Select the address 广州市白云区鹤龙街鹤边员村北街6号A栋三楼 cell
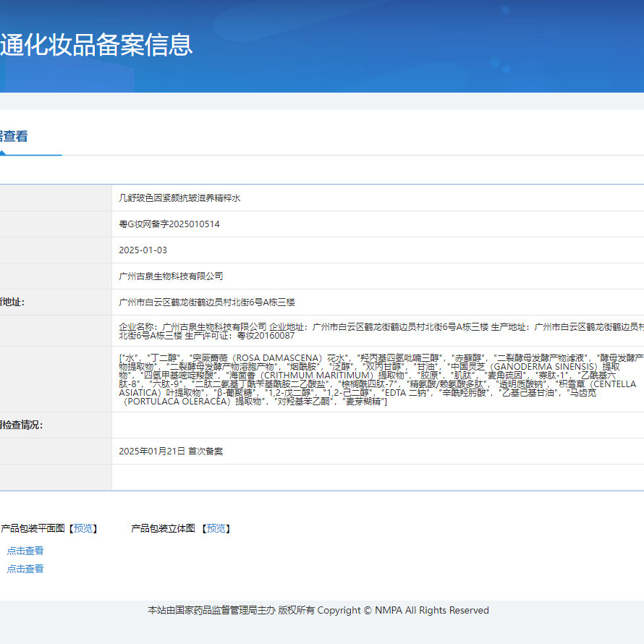The height and width of the screenshot is (644, 644). pos(207,302)
